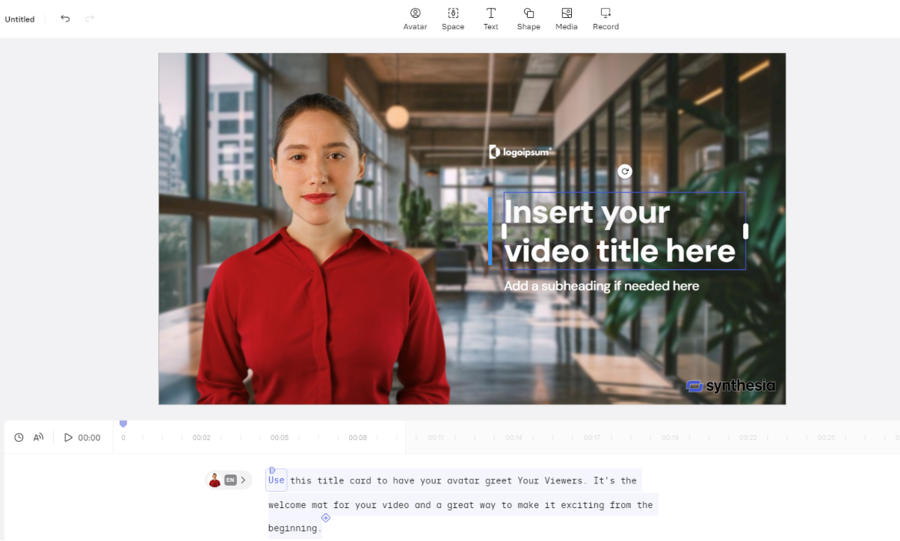Image resolution: width=900 pixels, height=541 pixels.
Task: Open the Shape tool
Action: coord(528,19)
